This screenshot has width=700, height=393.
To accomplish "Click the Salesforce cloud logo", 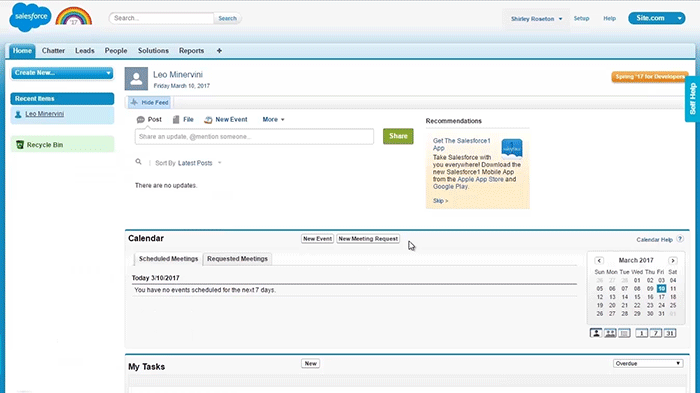I will pos(30,17).
